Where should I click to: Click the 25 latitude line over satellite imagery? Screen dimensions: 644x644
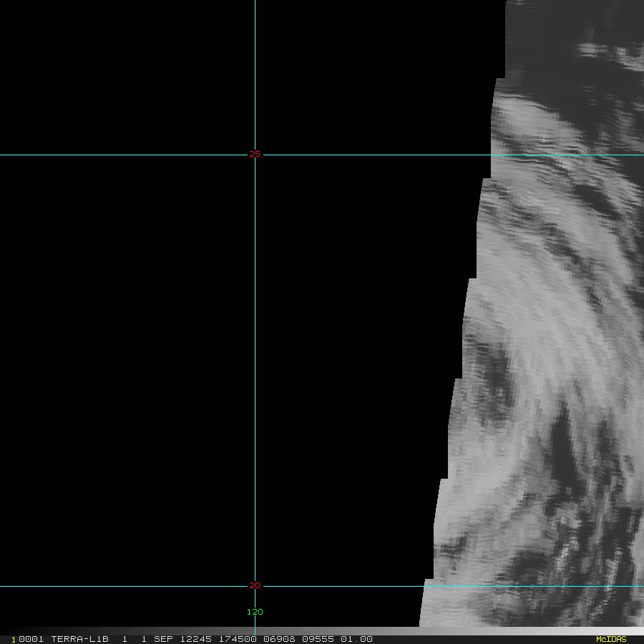click(567, 155)
